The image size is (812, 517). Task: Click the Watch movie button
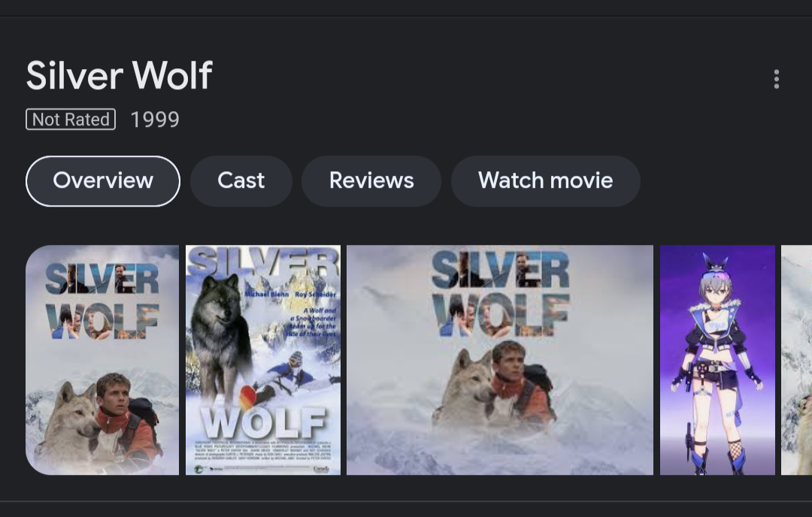(546, 180)
